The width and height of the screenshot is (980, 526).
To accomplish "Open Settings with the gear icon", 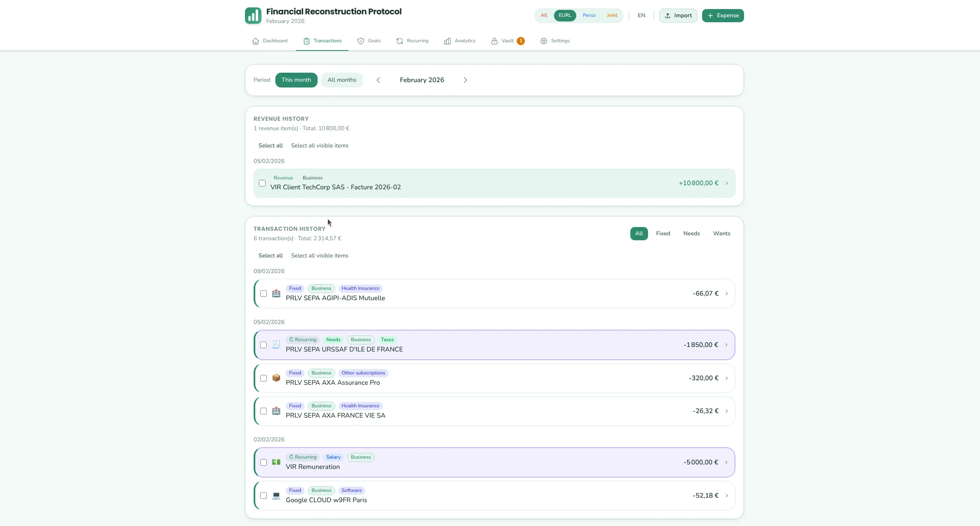I will tap(543, 41).
